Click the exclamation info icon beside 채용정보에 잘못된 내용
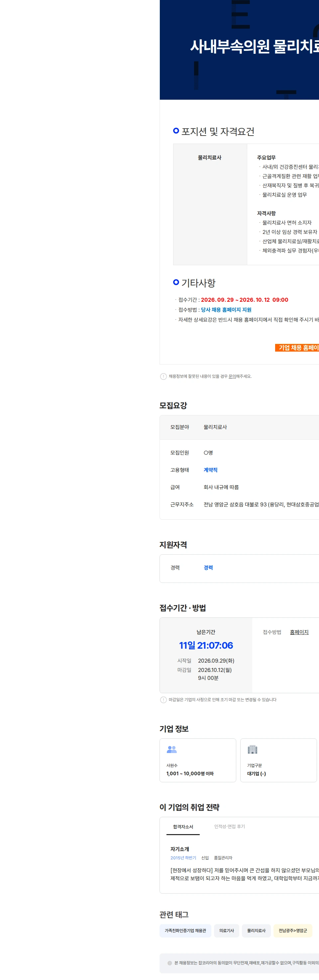 tap(163, 376)
